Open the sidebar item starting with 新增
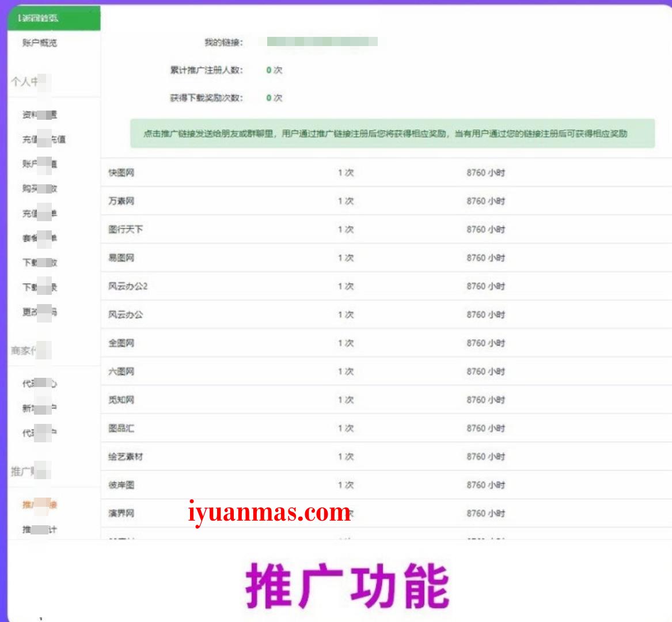 pos(39,408)
